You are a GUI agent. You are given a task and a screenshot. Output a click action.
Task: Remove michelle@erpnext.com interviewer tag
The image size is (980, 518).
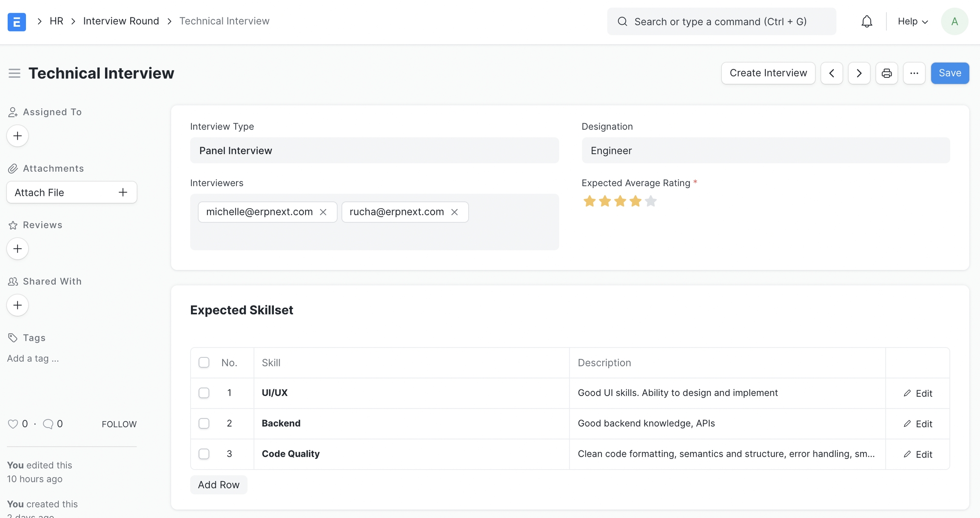click(x=323, y=212)
